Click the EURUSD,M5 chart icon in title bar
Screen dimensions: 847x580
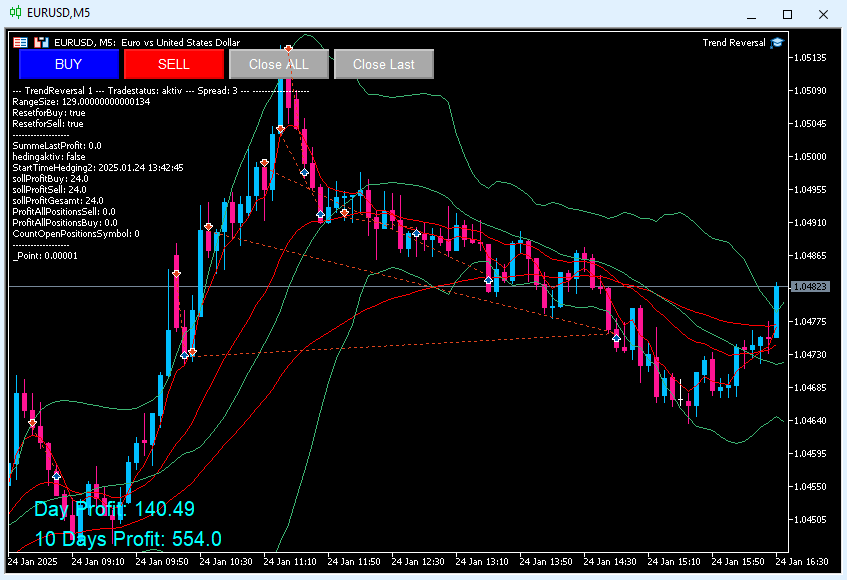[16, 12]
